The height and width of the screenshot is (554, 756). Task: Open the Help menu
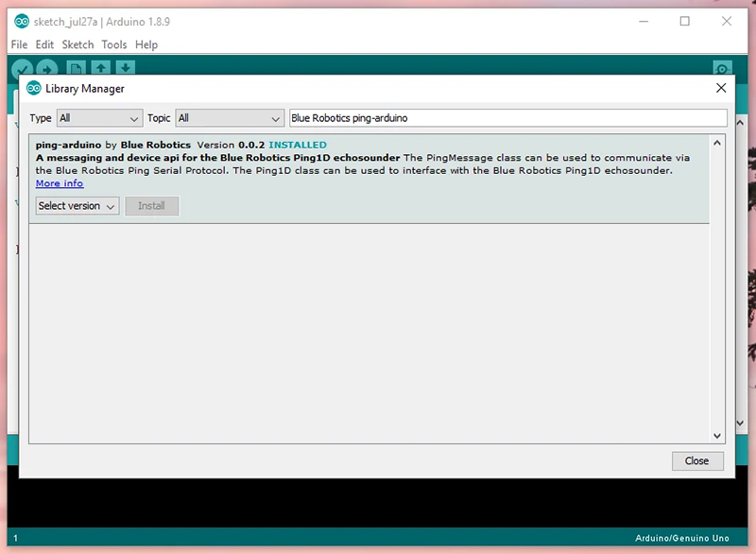[x=146, y=44]
